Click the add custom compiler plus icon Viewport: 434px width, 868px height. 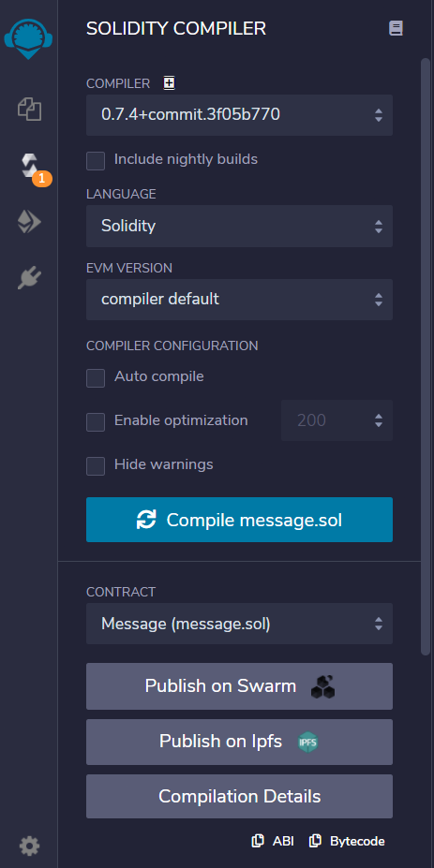[x=169, y=83]
